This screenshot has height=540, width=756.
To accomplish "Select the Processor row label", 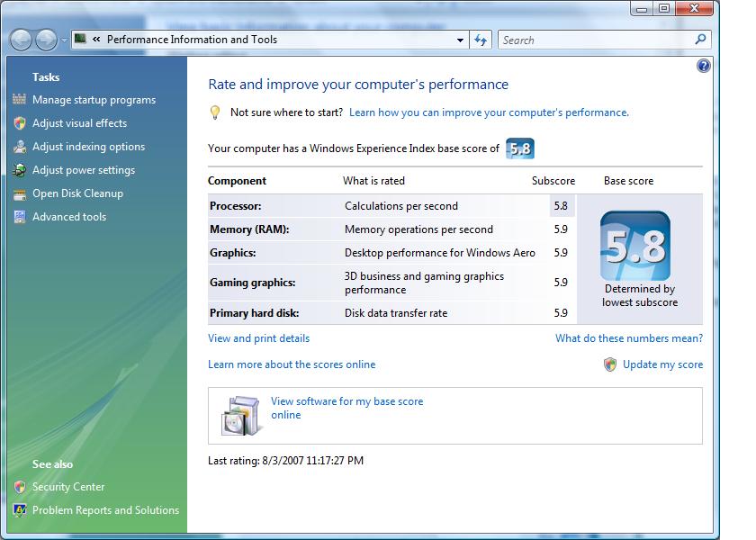I will pos(235,206).
